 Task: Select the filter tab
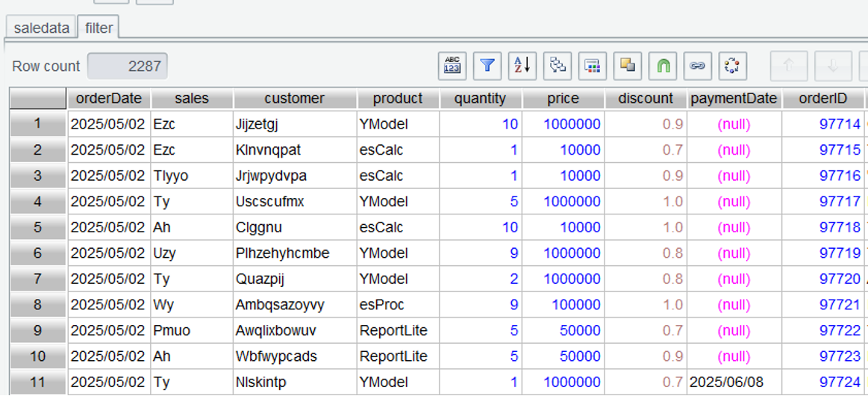click(x=99, y=28)
